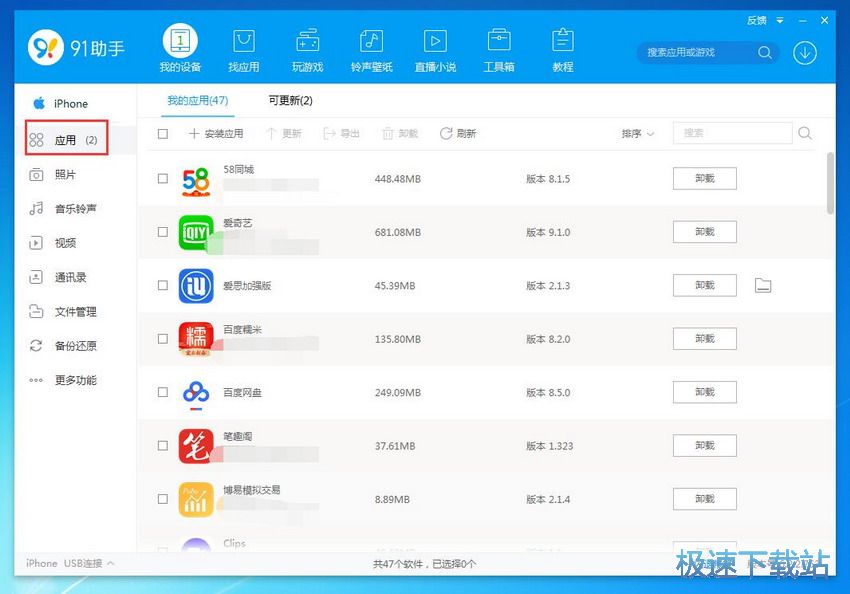Check the 百度糯米 row checkbox
The width and height of the screenshot is (850, 594).
(x=163, y=339)
